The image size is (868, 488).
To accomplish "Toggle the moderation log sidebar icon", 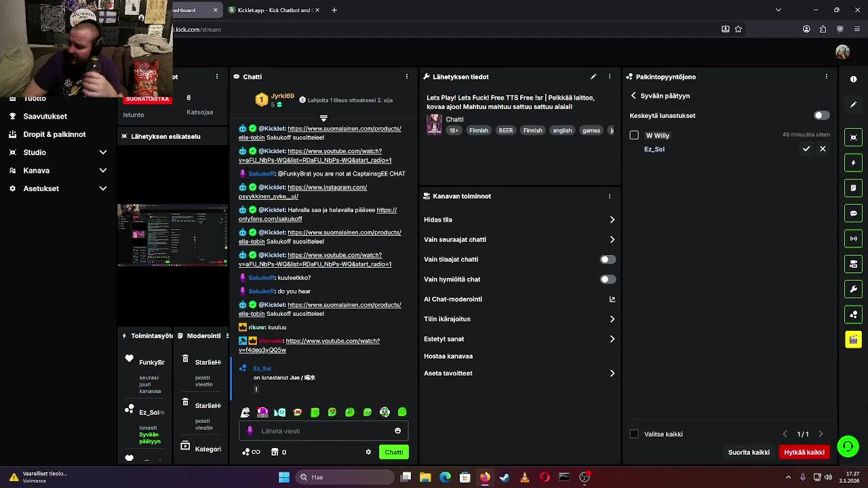I will (854, 188).
